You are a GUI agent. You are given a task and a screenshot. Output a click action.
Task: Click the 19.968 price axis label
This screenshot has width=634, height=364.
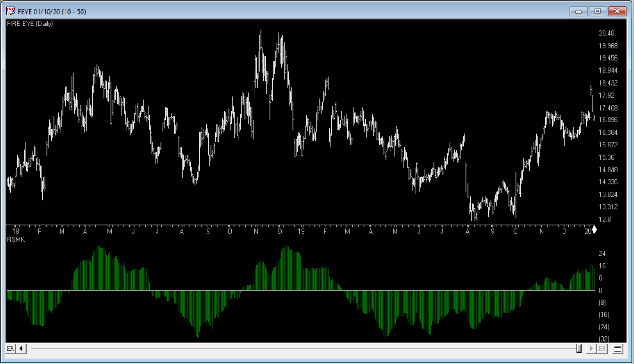pyautogui.click(x=609, y=45)
